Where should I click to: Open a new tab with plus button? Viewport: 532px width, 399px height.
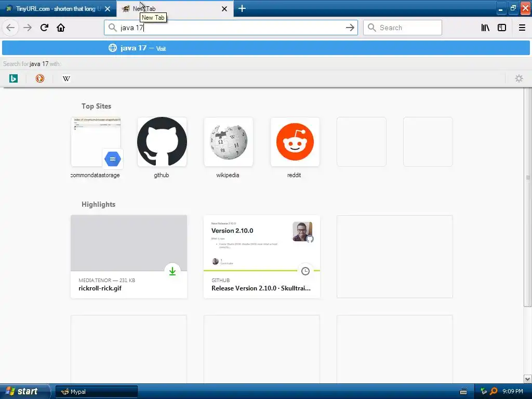pos(242,8)
